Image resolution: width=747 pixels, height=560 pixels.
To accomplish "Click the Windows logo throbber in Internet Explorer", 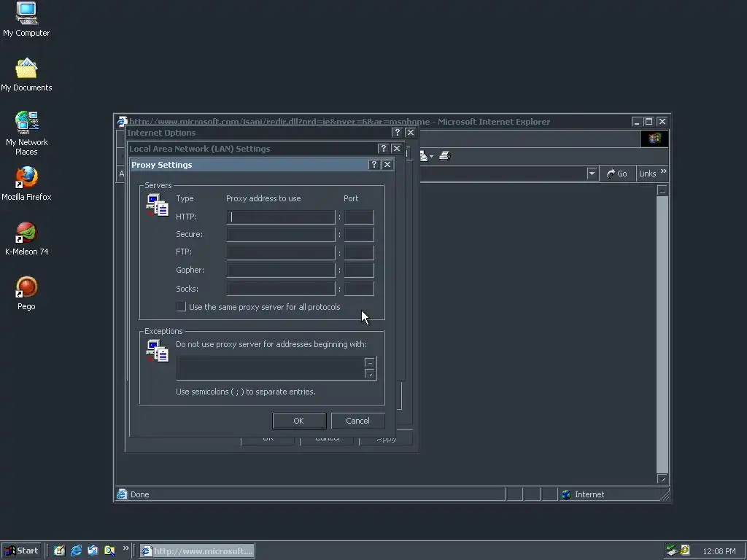I will coord(654,139).
